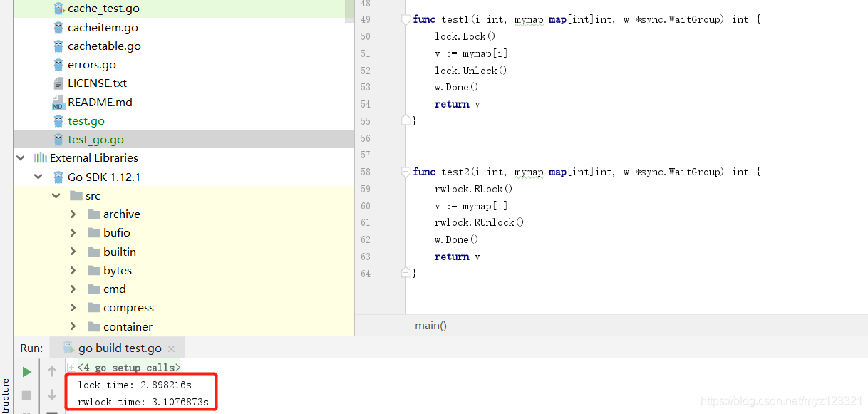Collapse the External Libraries node
868x414 pixels.
pos(20,157)
